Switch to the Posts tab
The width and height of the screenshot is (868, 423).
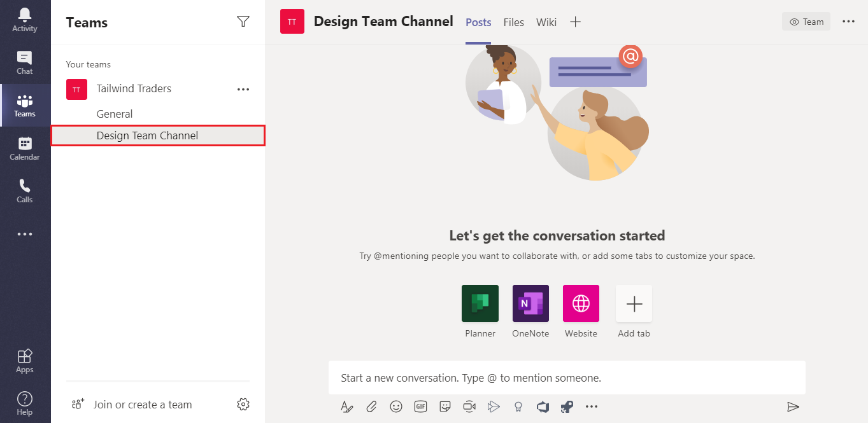tap(478, 22)
